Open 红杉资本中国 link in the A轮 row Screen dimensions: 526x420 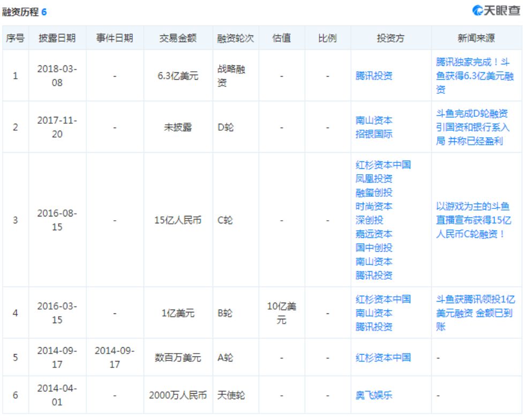click(x=383, y=358)
